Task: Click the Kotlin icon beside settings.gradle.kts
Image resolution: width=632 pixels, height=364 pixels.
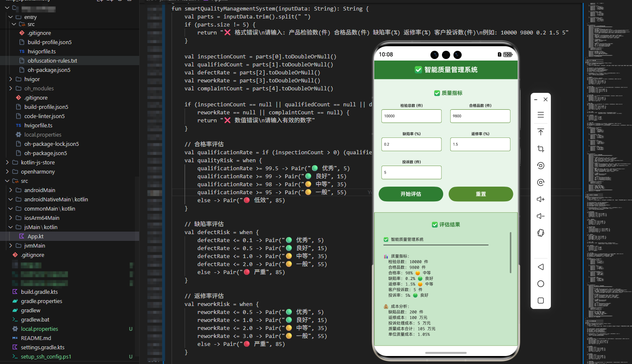Action: pyautogui.click(x=15, y=347)
